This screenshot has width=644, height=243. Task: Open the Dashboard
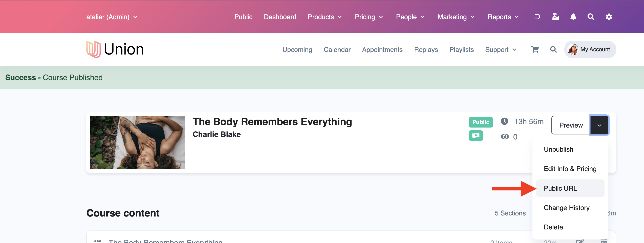280,17
